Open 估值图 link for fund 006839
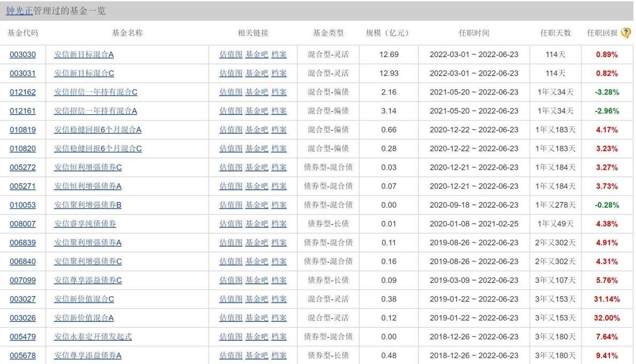This screenshot has height=364, width=636. (231, 242)
